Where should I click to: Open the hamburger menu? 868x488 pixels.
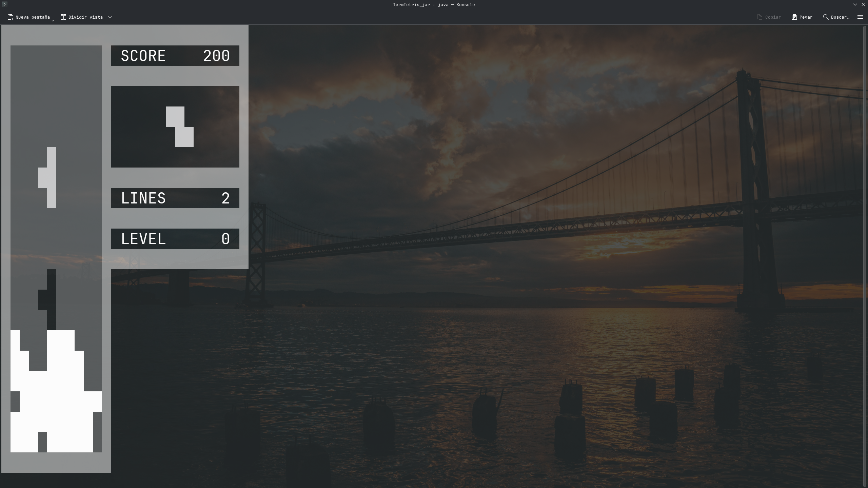click(x=860, y=17)
